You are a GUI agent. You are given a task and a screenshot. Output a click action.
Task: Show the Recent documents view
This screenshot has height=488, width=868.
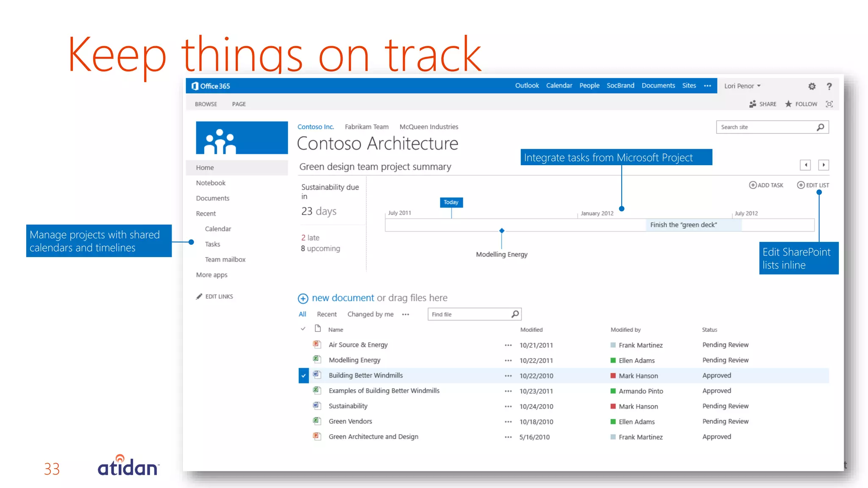327,314
